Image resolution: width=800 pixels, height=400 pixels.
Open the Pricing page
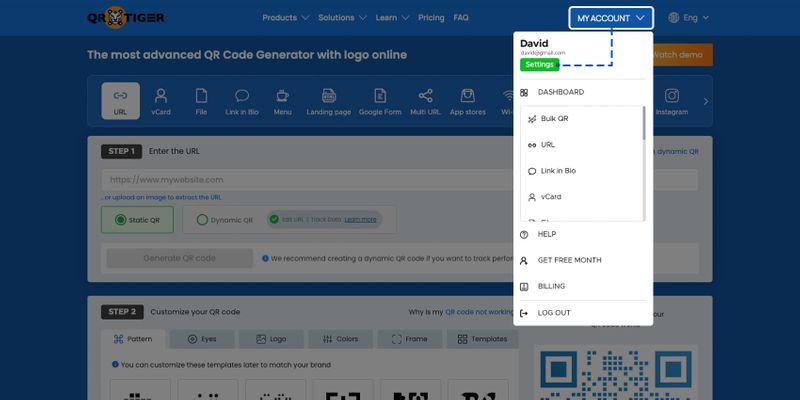tap(431, 18)
